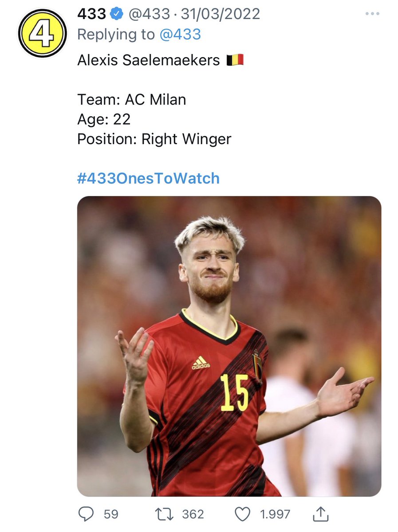This screenshot has height=532, width=398.
Task: Select the Team: AC Milan line
Action: coord(132,100)
